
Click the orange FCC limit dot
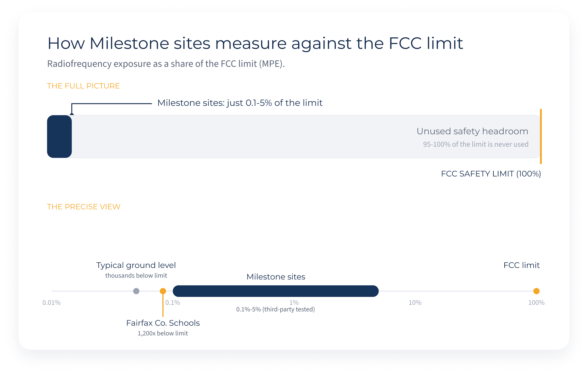(536, 291)
